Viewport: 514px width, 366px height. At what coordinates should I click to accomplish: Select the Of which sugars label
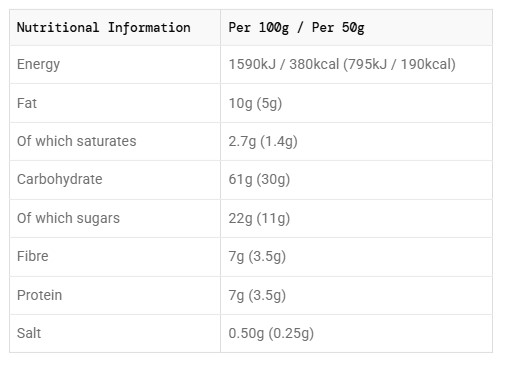[68, 218]
